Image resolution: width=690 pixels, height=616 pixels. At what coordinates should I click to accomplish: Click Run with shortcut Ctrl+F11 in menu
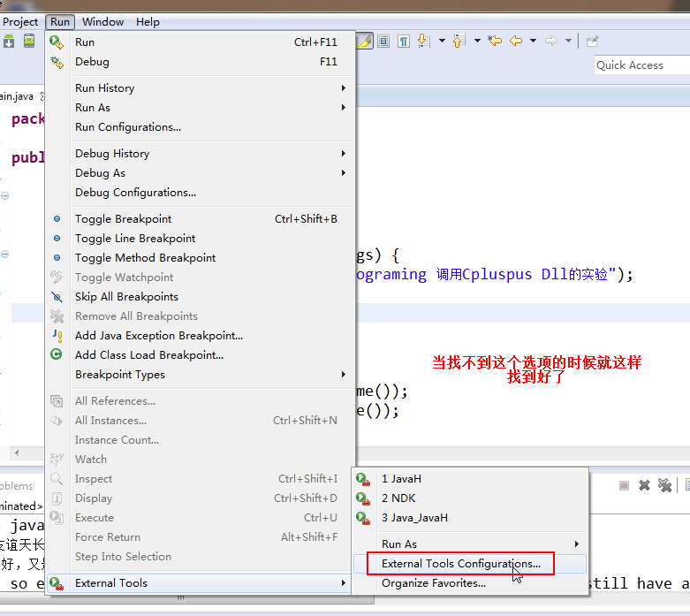point(201,42)
